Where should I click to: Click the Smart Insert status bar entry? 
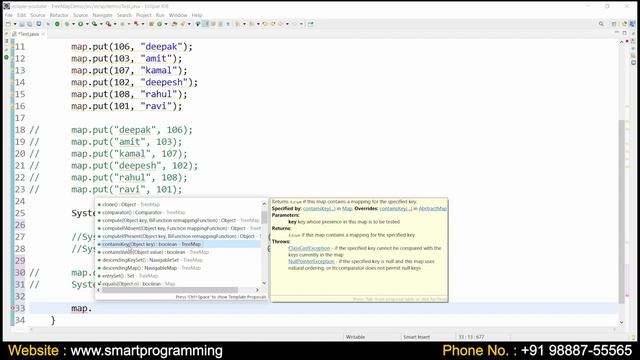(x=416, y=337)
